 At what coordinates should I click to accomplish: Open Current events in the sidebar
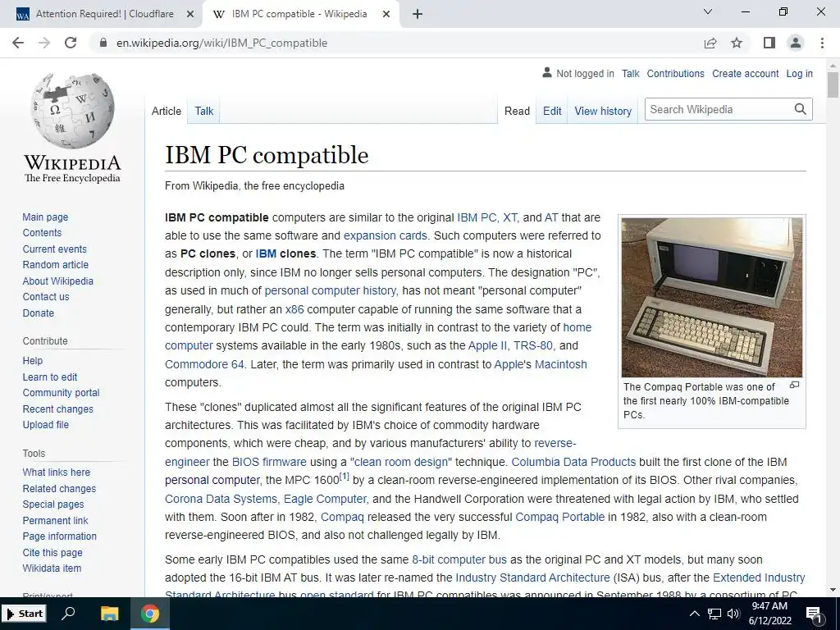(x=55, y=249)
